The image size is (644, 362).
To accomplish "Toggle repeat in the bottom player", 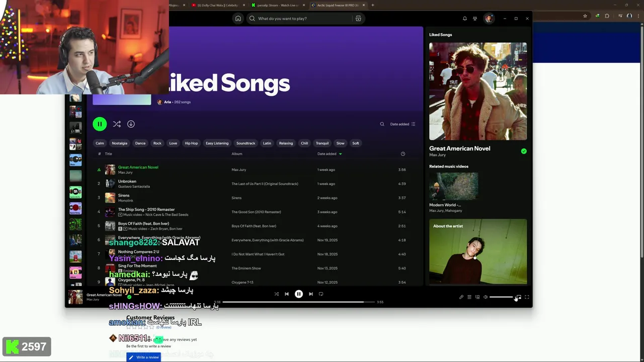I will click(321, 294).
